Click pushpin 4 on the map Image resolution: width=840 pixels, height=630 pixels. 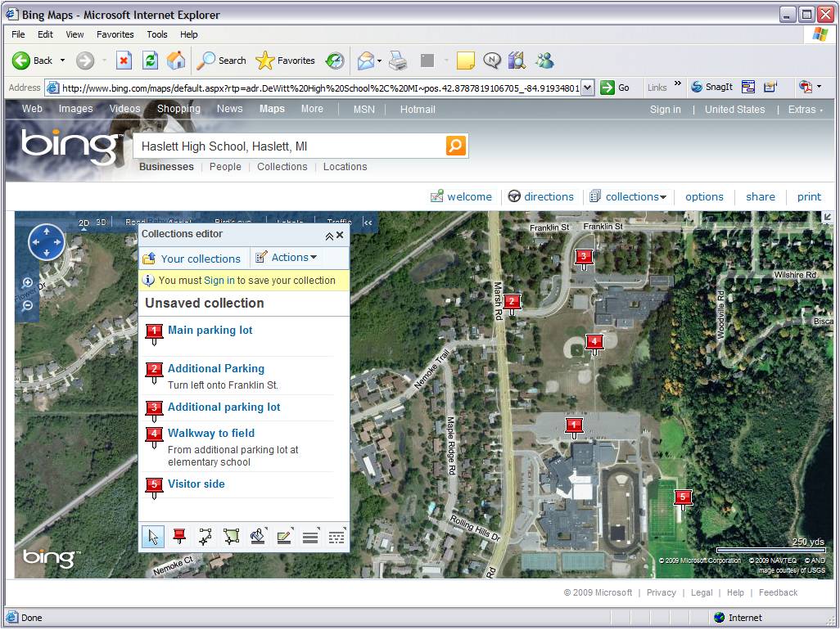(594, 344)
